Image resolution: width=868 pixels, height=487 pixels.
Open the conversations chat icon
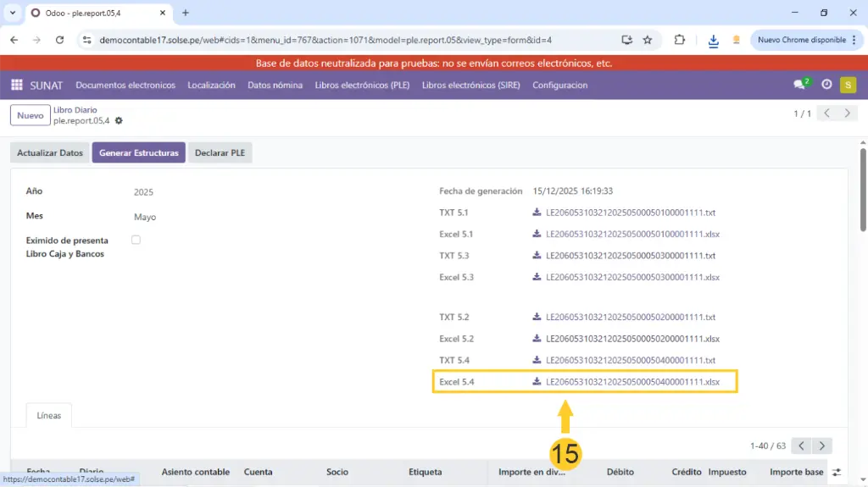[x=798, y=85]
